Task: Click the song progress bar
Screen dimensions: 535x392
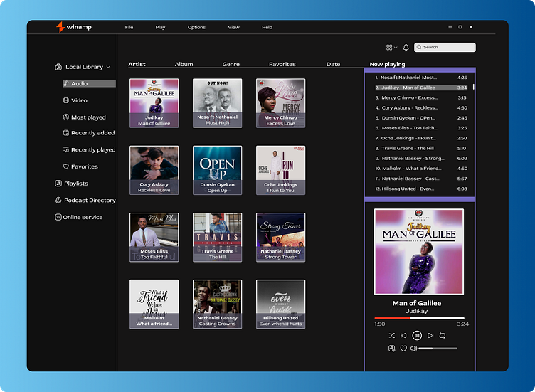Action: [x=420, y=318]
